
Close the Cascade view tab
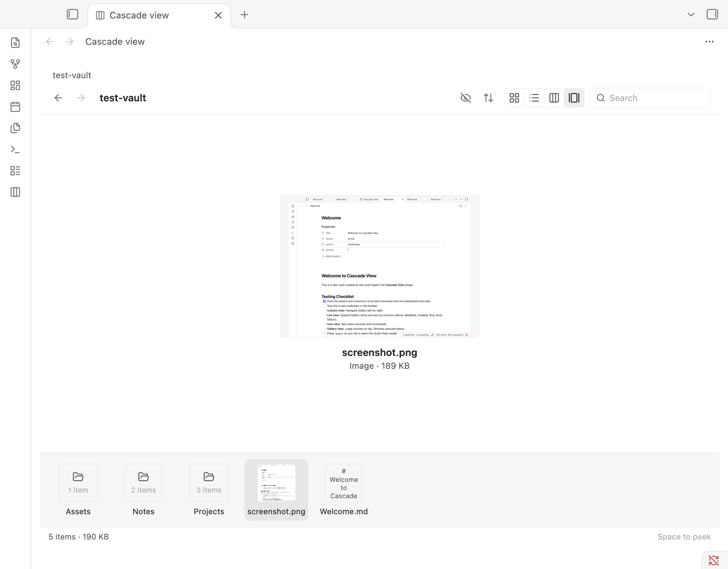(218, 15)
